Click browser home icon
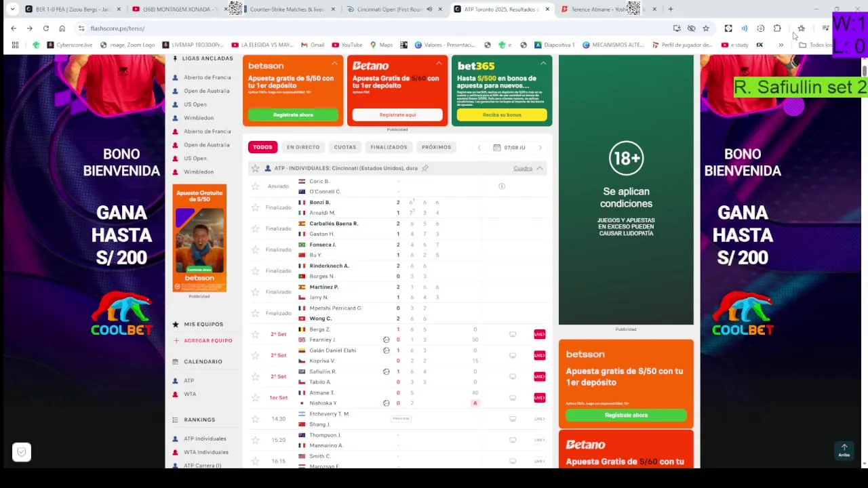868x488 pixels. click(62, 28)
